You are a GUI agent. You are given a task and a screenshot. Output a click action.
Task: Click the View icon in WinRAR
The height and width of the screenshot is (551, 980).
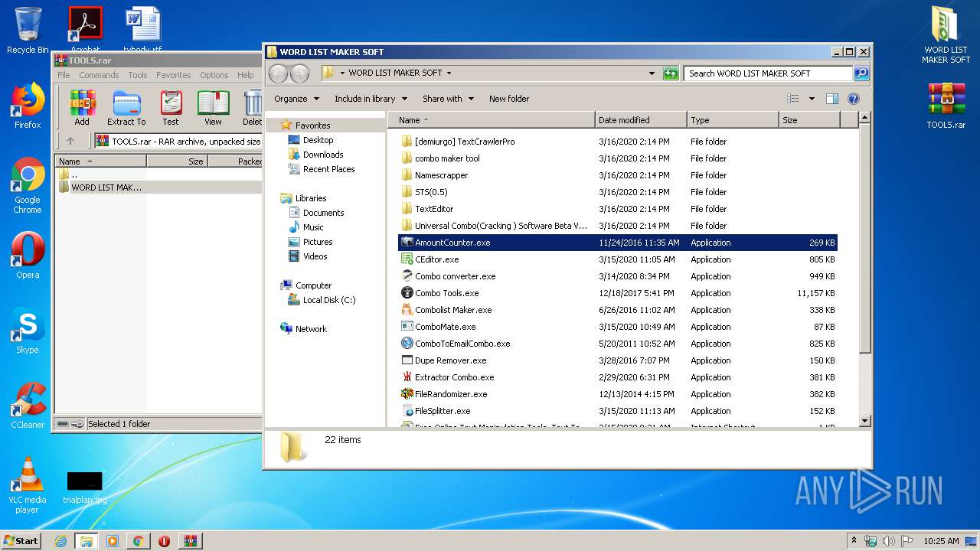point(213,107)
